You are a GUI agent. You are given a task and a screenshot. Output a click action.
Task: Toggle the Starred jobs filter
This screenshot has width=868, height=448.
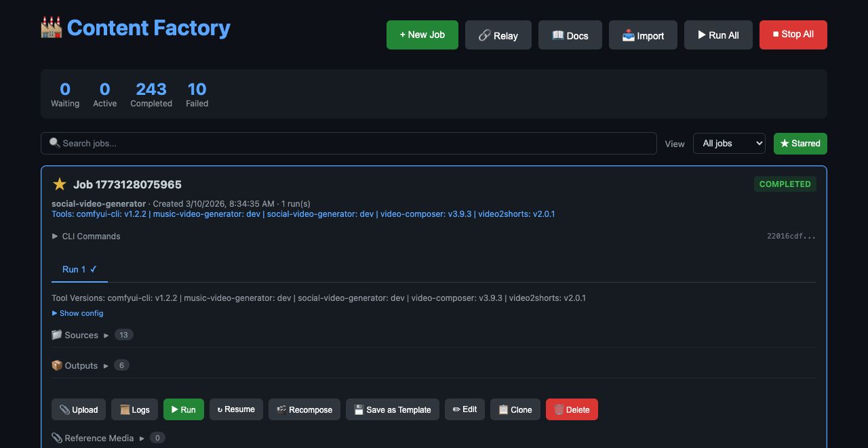[800, 143]
